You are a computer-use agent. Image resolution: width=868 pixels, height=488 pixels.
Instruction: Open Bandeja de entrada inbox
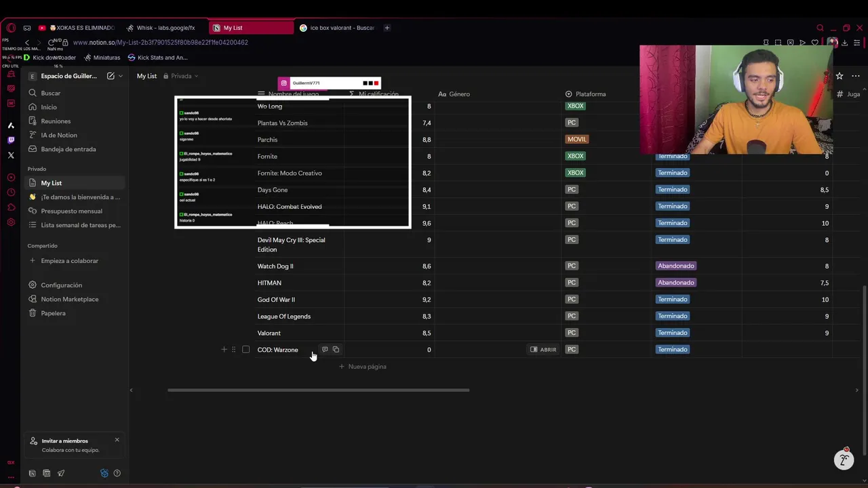75,149
